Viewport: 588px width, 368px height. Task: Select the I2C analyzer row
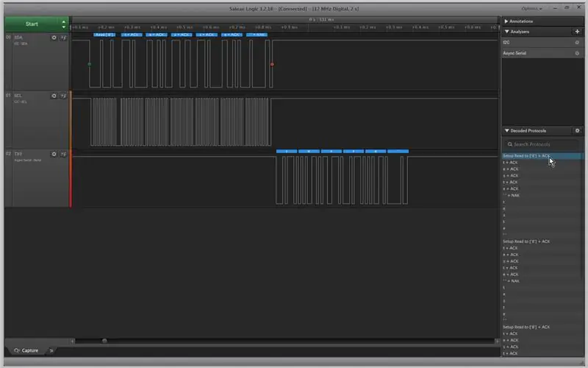[542, 43]
